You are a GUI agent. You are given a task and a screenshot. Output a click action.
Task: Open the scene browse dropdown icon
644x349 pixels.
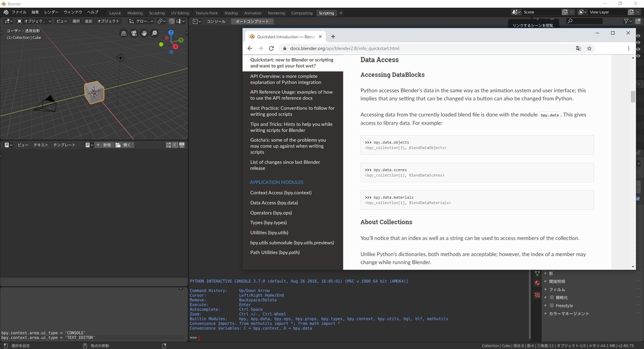[516, 12]
